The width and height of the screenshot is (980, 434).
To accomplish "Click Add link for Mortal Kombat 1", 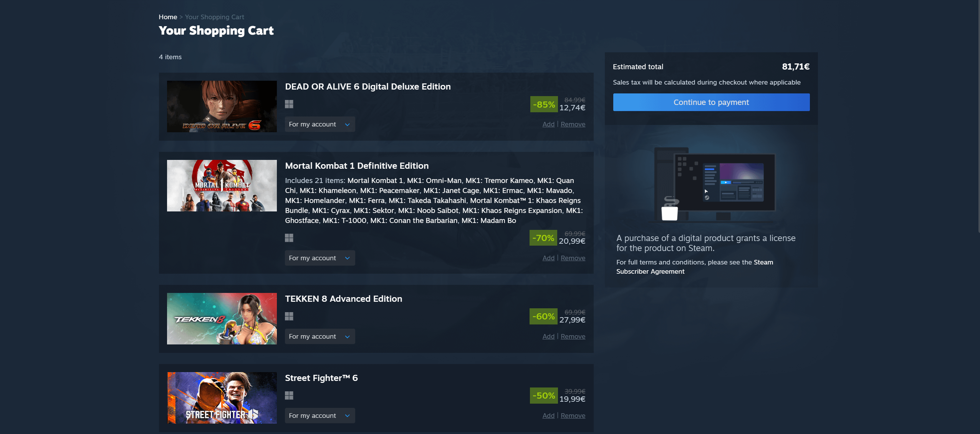I will [x=548, y=258].
